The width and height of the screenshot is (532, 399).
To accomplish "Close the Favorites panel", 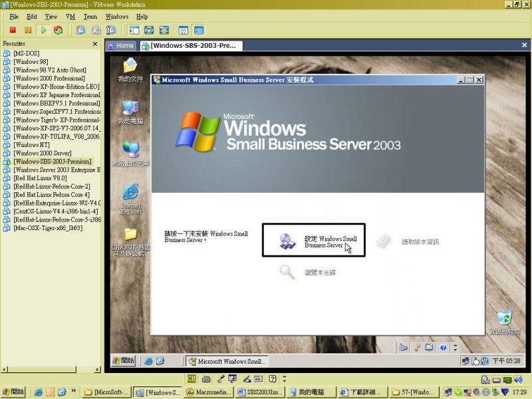I will tap(95, 44).
